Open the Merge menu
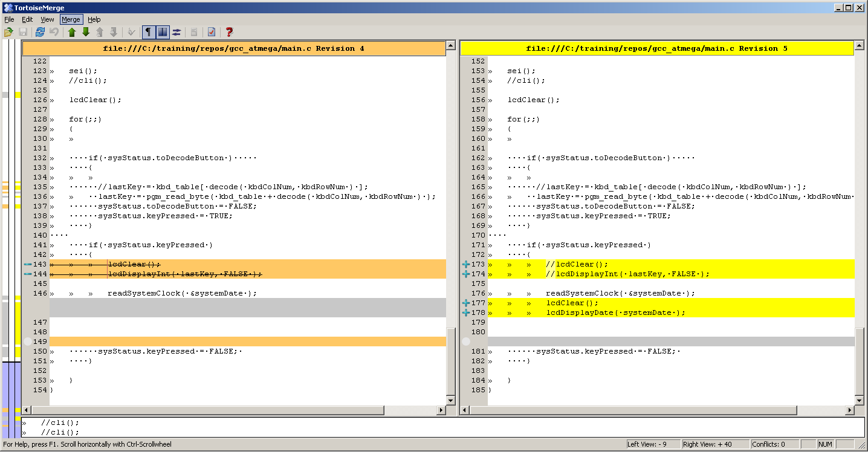 point(71,19)
